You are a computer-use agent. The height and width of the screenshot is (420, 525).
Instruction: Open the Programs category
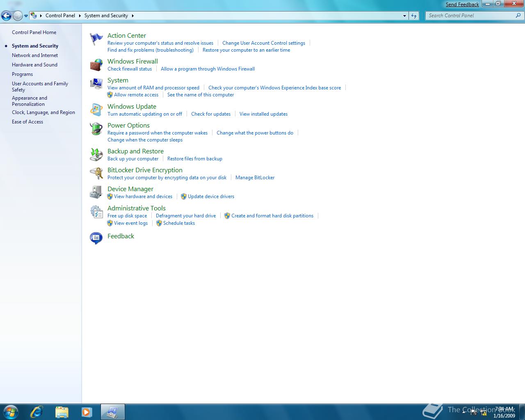tap(22, 74)
